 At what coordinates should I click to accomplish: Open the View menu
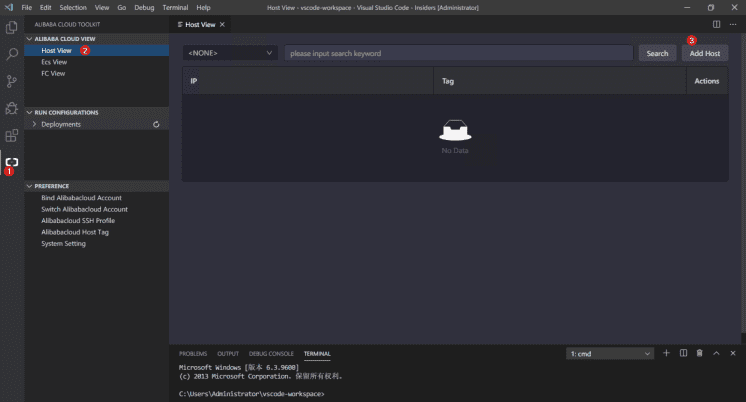pyautogui.click(x=102, y=8)
